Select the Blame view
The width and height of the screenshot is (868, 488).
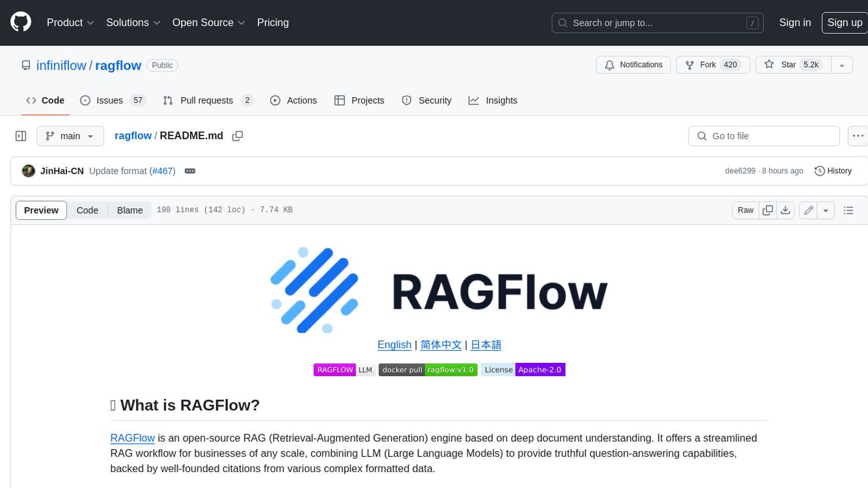[x=130, y=210]
